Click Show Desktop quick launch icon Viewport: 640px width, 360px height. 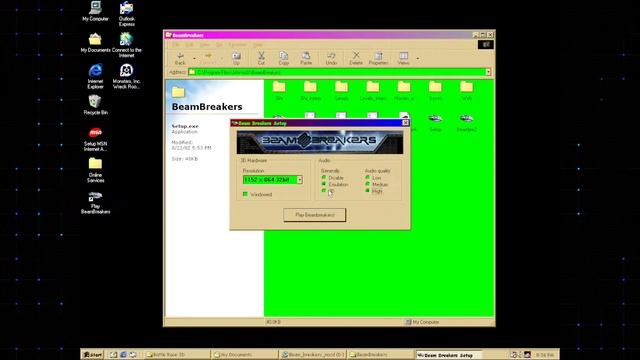point(114,355)
